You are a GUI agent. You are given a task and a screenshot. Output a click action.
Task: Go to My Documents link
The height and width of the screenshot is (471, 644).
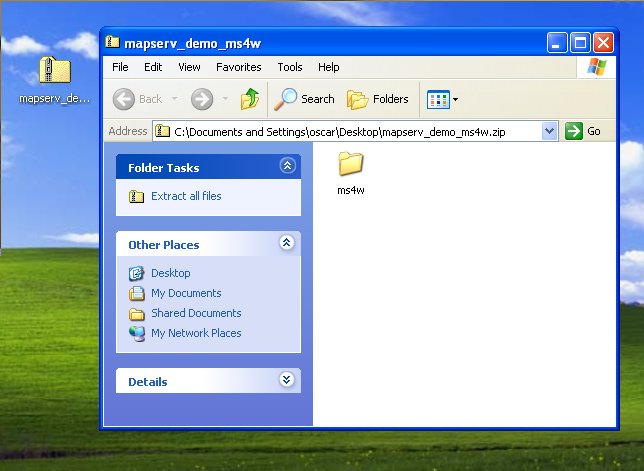click(186, 293)
